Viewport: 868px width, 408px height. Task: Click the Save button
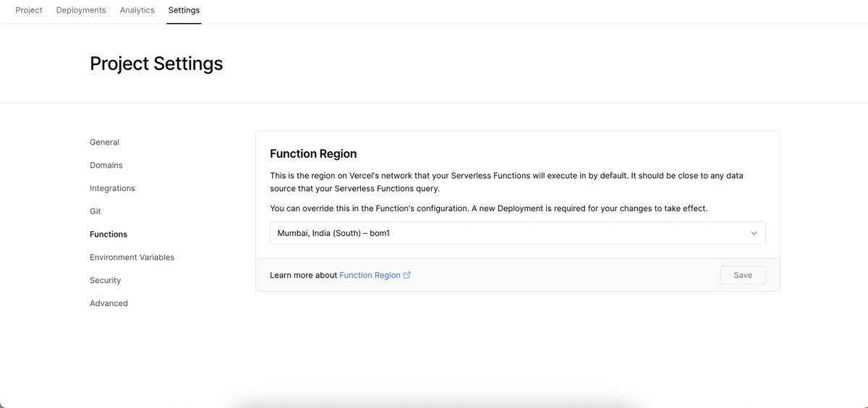point(743,275)
